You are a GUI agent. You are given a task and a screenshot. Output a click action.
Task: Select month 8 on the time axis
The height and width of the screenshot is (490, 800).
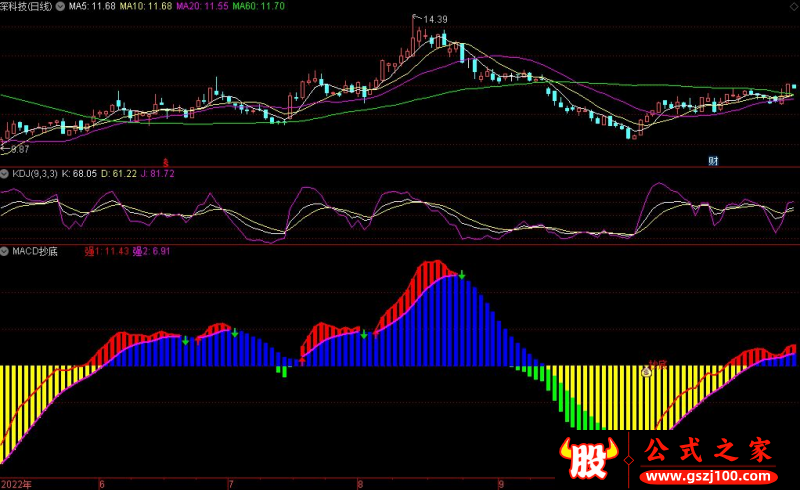pos(360,483)
